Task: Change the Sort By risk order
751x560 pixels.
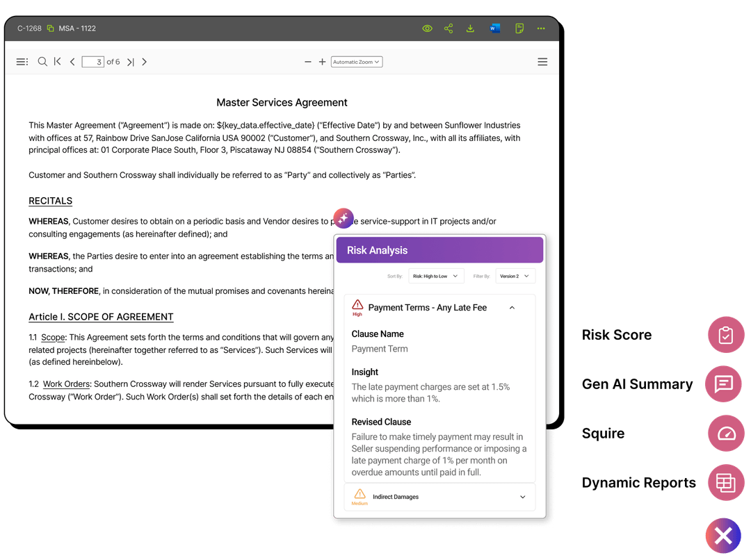Action: click(x=436, y=276)
